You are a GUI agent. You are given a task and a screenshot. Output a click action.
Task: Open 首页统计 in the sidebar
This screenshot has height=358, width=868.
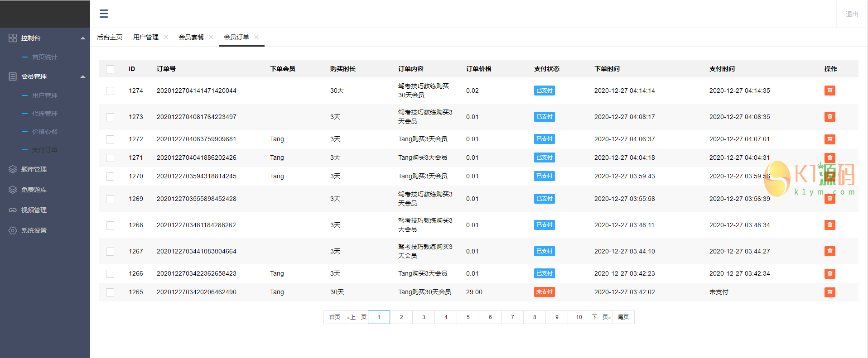click(x=45, y=57)
